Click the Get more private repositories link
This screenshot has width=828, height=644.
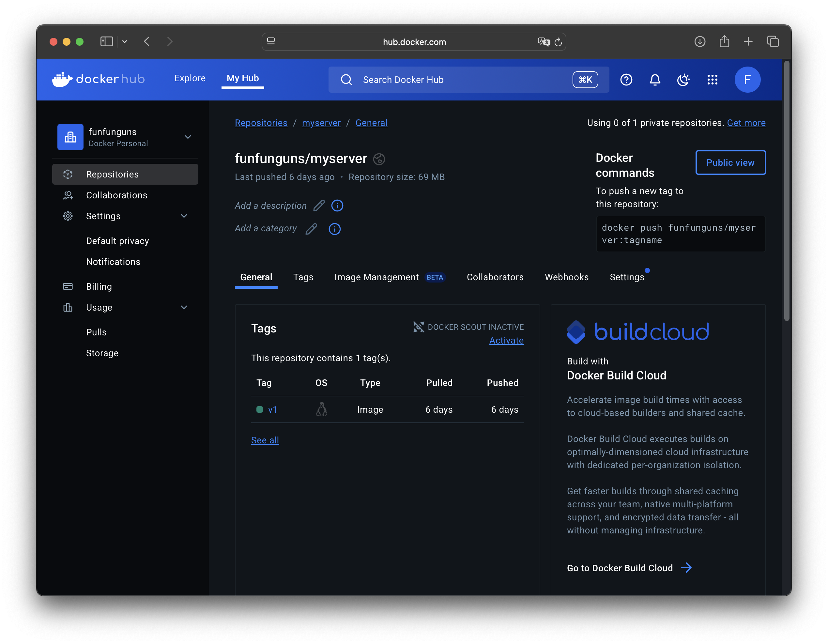coord(746,123)
